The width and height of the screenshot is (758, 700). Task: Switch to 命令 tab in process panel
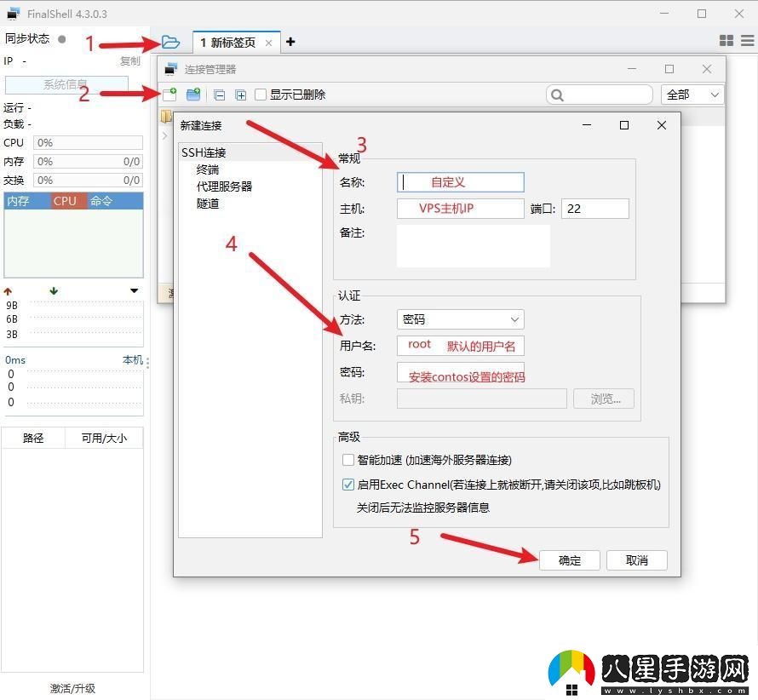click(x=115, y=201)
